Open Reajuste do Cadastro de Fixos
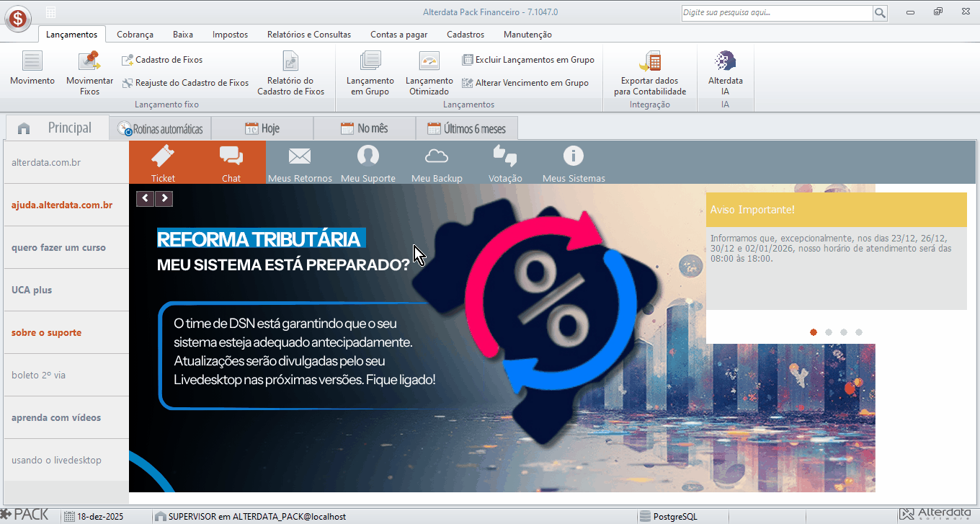This screenshot has height=524, width=980. pos(185,83)
